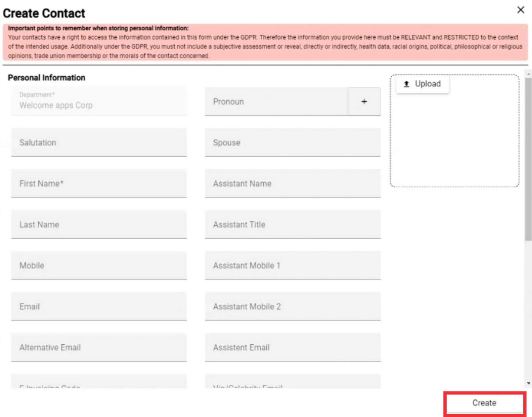Click the plus icon next to Pronoun
532x417 pixels.
364,101
